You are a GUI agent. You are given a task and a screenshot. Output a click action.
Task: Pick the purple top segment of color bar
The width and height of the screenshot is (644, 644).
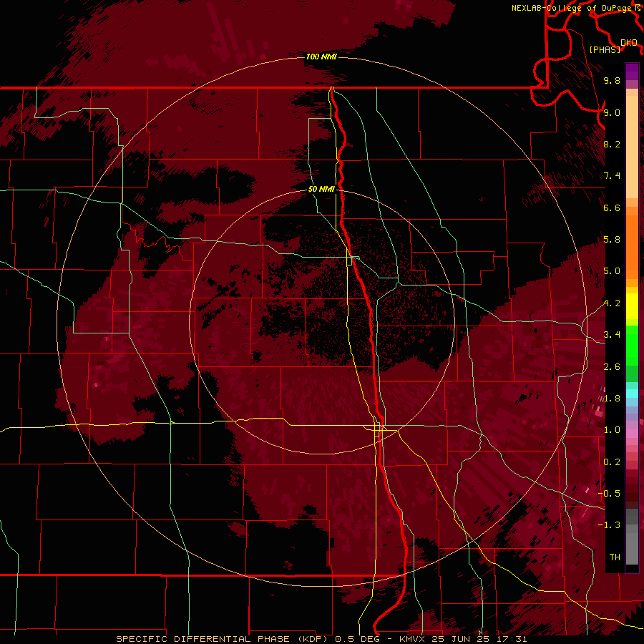[x=632, y=72]
